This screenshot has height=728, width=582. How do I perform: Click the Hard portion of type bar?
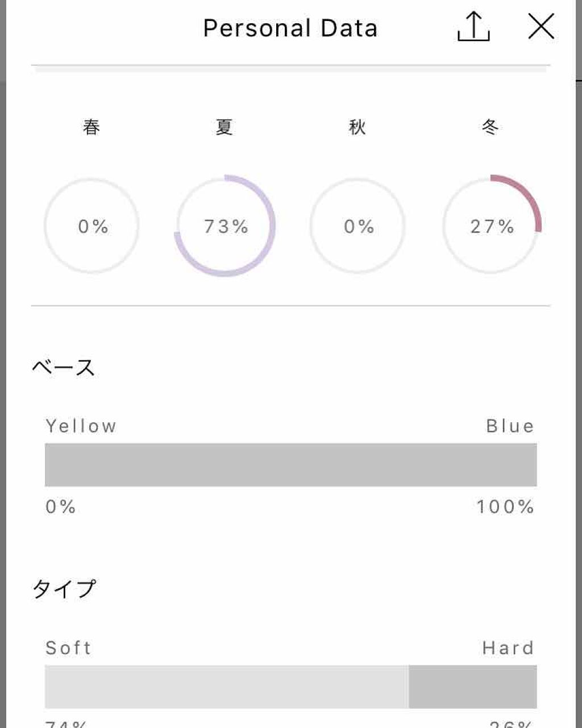pos(472,687)
